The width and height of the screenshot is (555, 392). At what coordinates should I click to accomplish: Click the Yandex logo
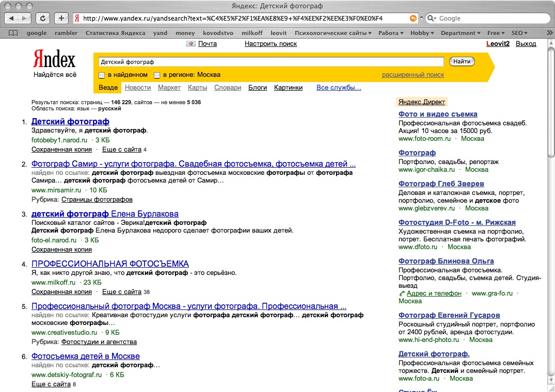pyautogui.click(x=54, y=59)
